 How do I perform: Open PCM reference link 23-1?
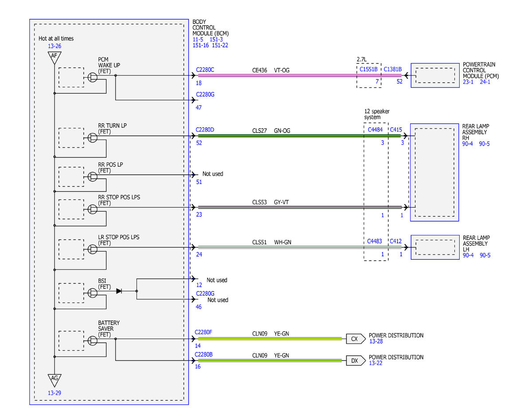pyautogui.click(x=469, y=82)
